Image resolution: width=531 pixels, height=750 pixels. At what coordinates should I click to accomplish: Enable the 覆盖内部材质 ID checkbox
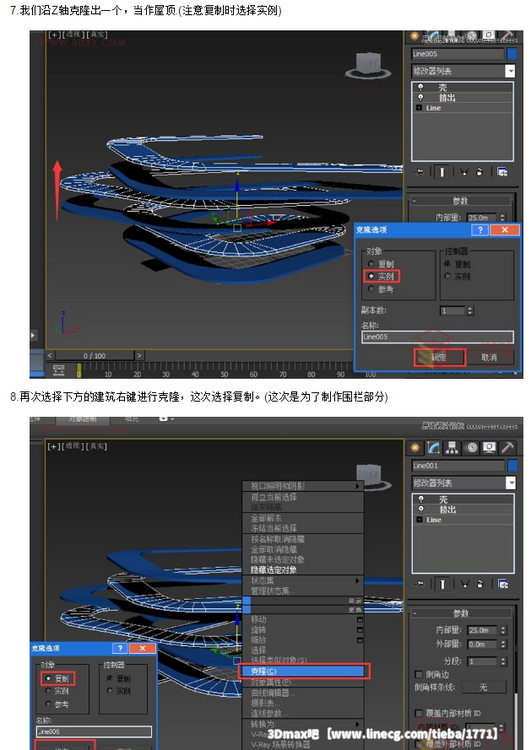pos(419,713)
